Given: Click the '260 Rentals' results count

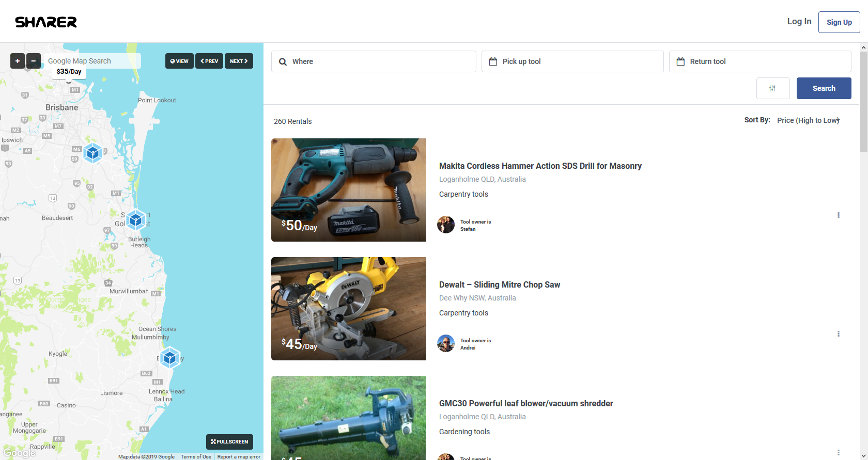Looking at the screenshot, I should (293, 122).
